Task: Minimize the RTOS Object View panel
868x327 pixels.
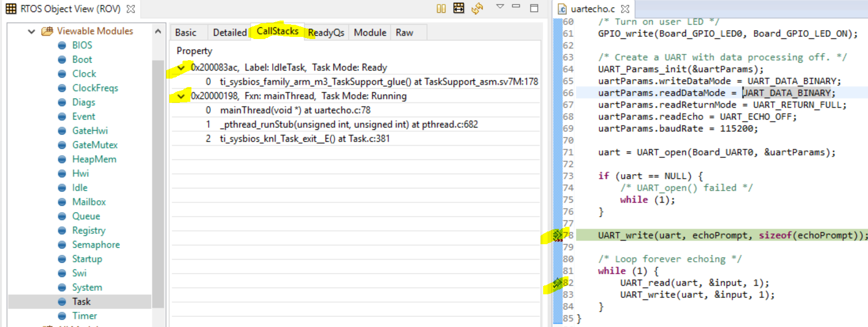Action: pyautogui.click(x=516, y=6)
